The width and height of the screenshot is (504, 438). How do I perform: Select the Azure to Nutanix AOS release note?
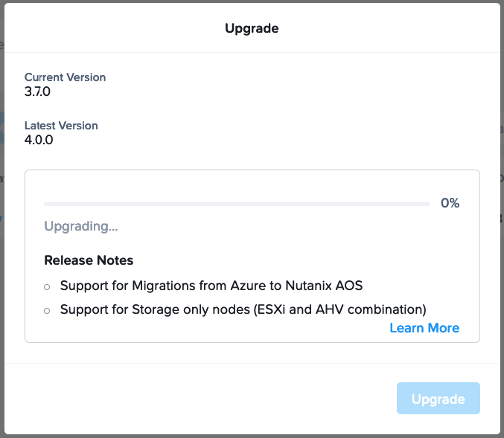coord(211,286)
